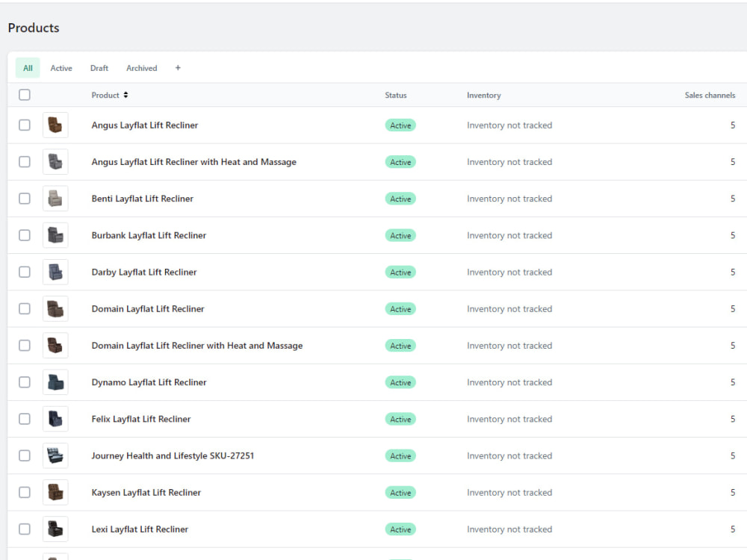This screenshot has width=747, height=560.
Task: Open thumbnail of Domain Recliner with Heat and Massage
Action: tap(55, 346)
